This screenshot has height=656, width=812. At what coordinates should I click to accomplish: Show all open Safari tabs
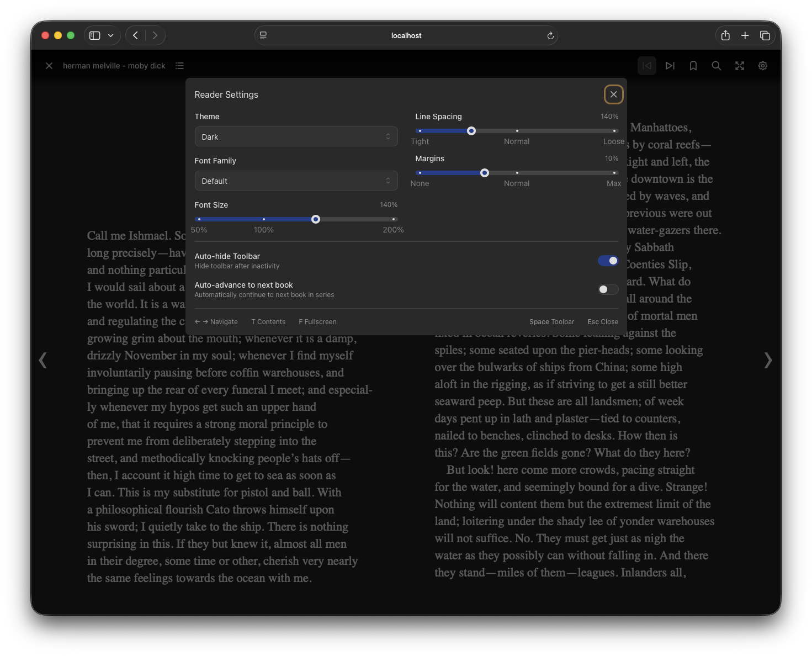pyautogui.click(x=765, y=35)
